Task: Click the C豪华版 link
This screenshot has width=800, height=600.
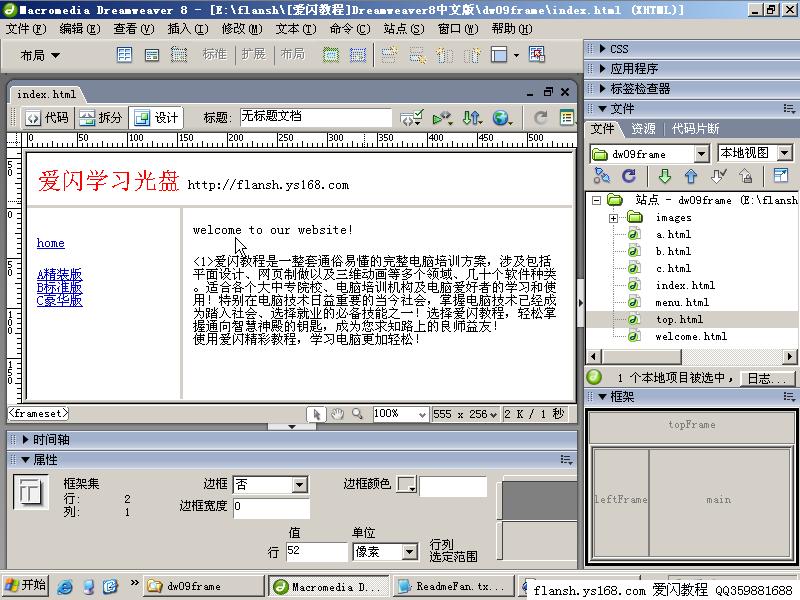Action: coord(59,301)
